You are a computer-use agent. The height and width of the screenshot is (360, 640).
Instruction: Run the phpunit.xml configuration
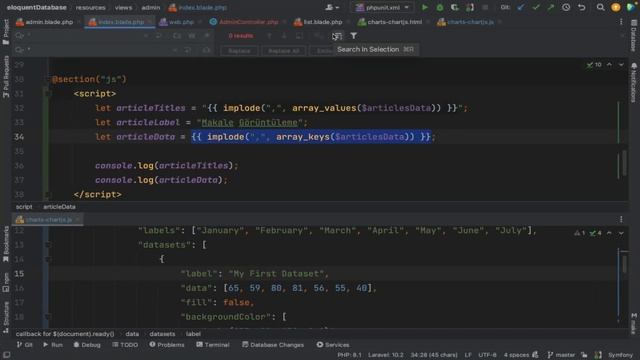pyautogui.click(x=424, y=7)
